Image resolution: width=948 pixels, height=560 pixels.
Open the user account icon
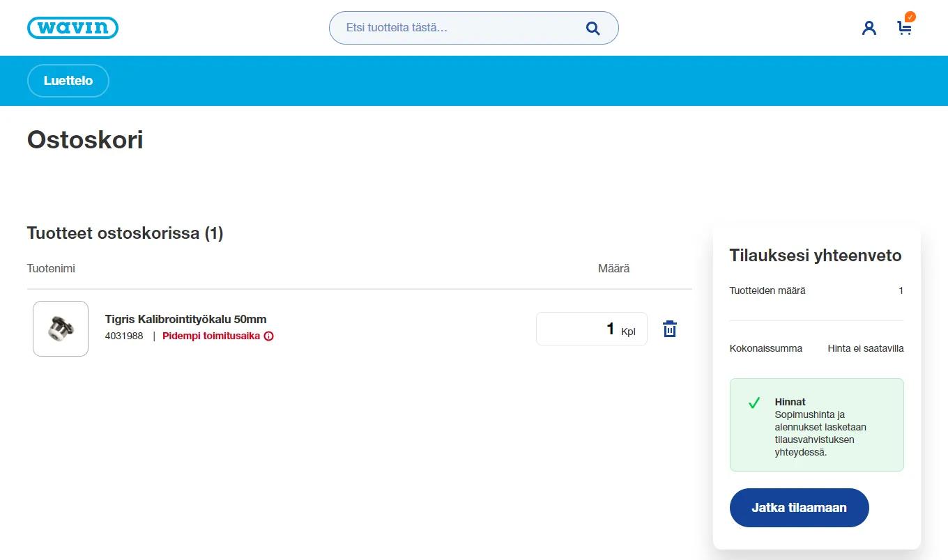869,28
